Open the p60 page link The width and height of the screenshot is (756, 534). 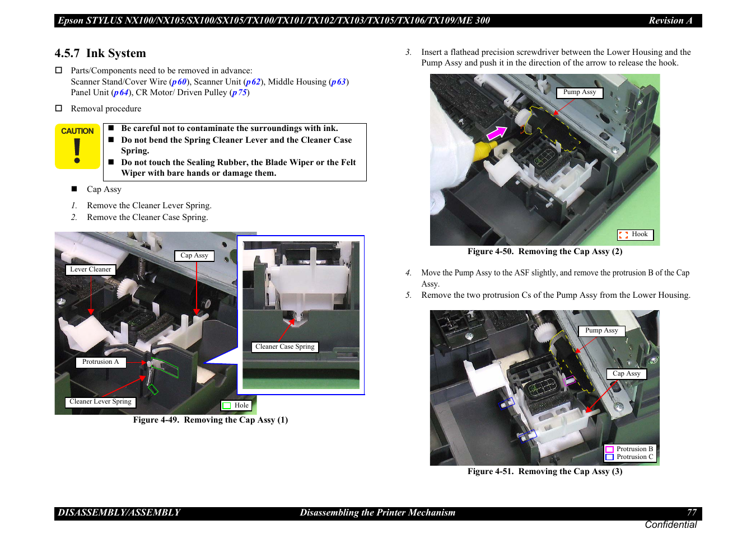[x=179, y=82]
